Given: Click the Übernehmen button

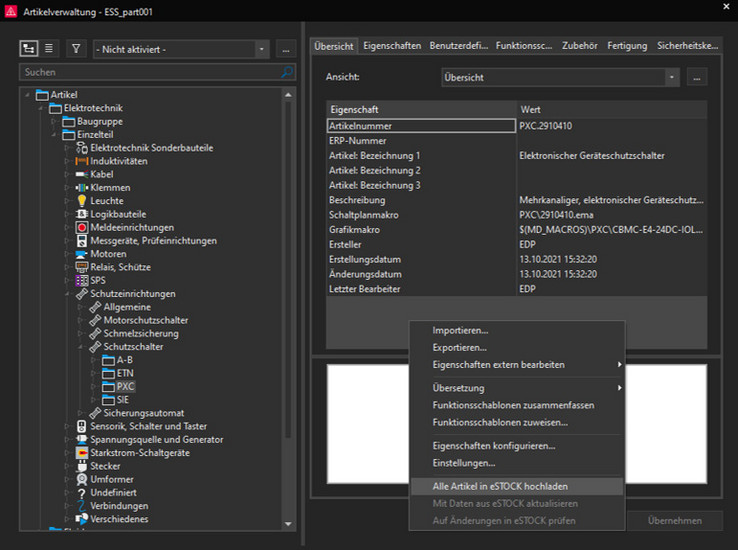Looking at the screenshot, I should 674,520.
